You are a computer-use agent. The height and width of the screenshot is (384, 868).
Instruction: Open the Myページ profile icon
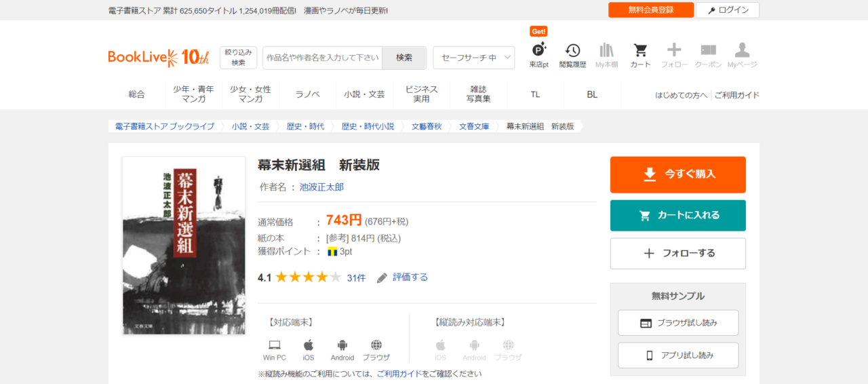[x=742, y=51]
